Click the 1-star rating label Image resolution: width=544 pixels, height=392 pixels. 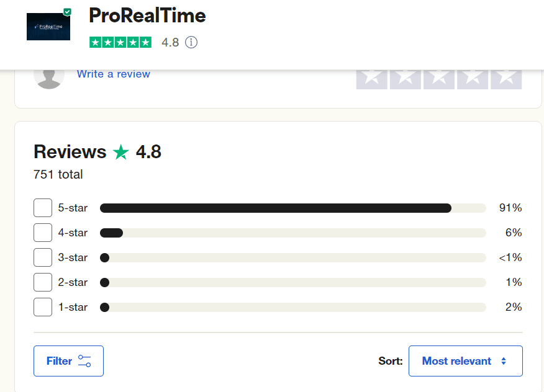[73, 307]
